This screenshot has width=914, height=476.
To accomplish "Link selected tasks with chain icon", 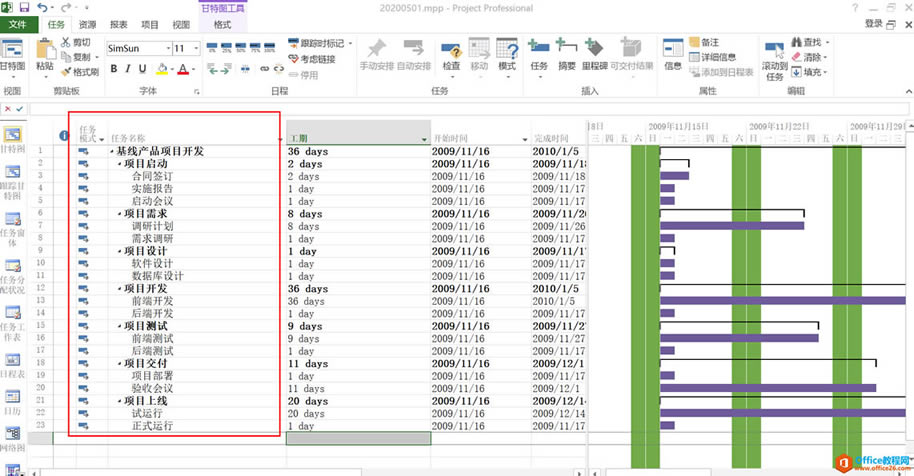I will [264, 69].
